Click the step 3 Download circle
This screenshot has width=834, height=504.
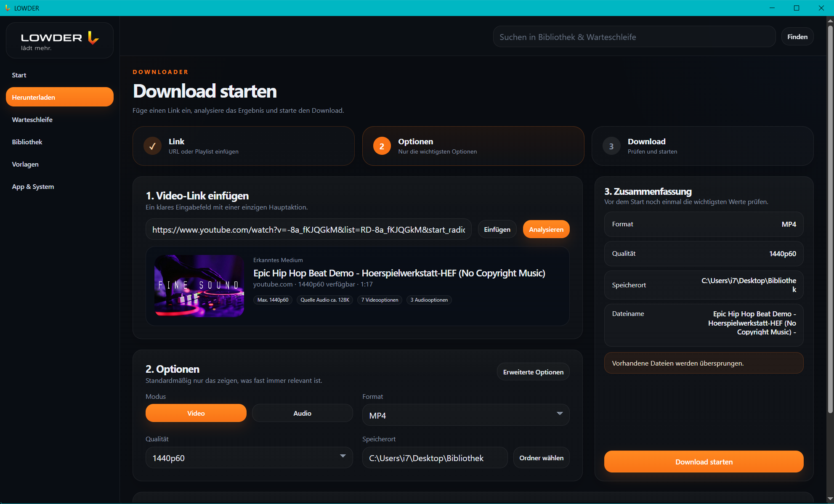[611, 146]
